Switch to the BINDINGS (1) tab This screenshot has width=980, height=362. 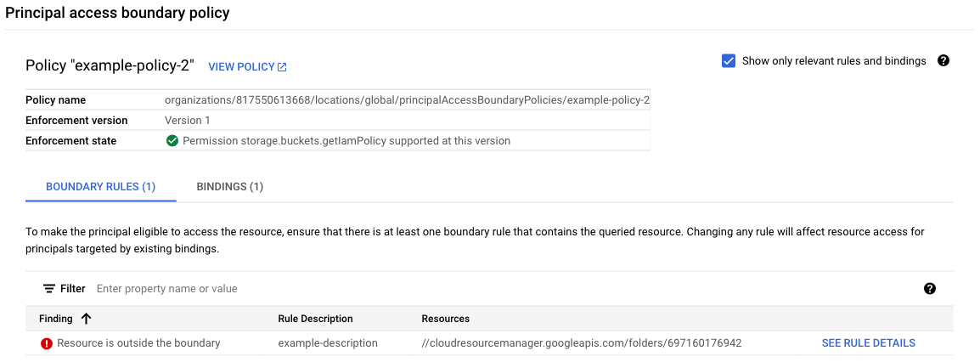[229, 187]
